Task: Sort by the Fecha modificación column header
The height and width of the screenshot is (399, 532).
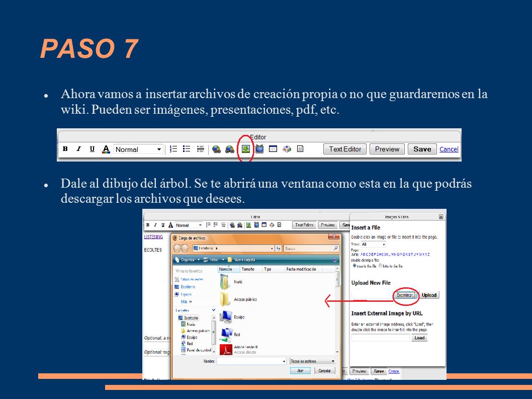Action: (303, 269)
